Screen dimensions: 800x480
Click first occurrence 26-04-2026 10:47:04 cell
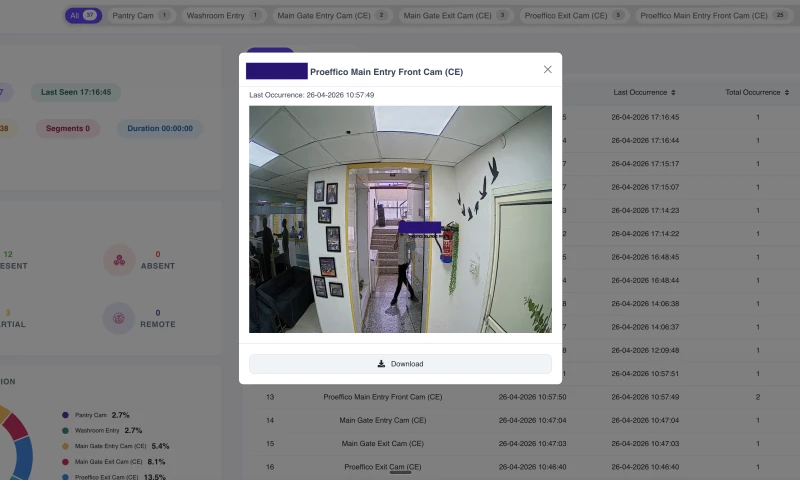click(x=532, y=420)
